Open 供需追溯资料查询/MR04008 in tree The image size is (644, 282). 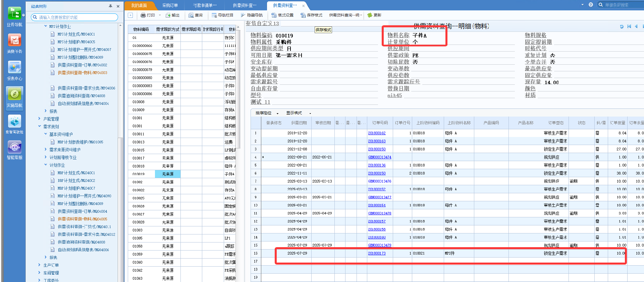(81, 242)
